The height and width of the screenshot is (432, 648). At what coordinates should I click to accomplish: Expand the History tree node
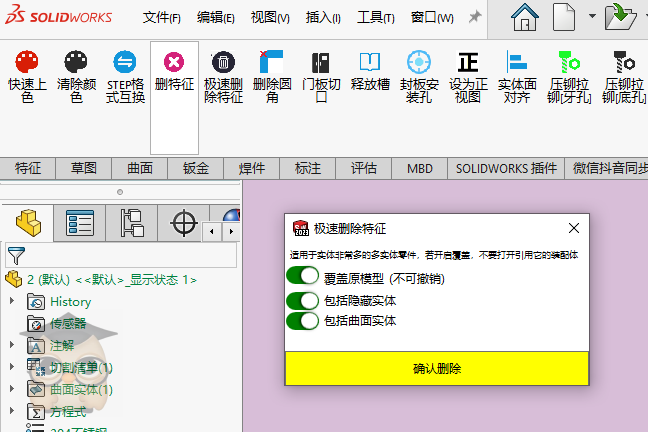click(x=12, y=301)
